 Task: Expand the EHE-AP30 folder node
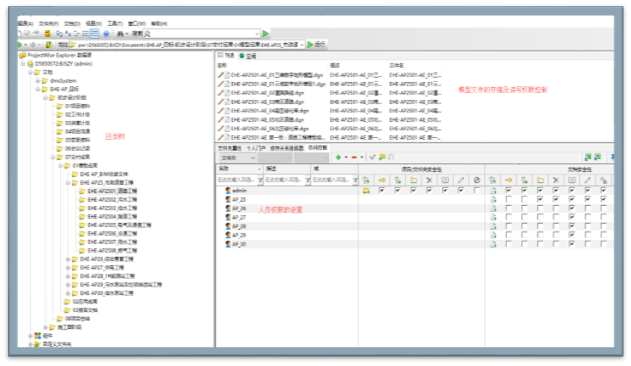[68, 293]
